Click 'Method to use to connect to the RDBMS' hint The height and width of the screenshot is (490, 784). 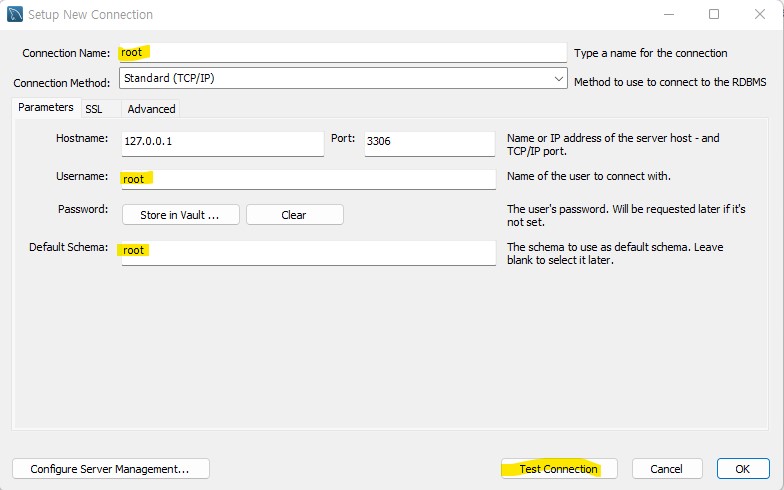[670, 82]
